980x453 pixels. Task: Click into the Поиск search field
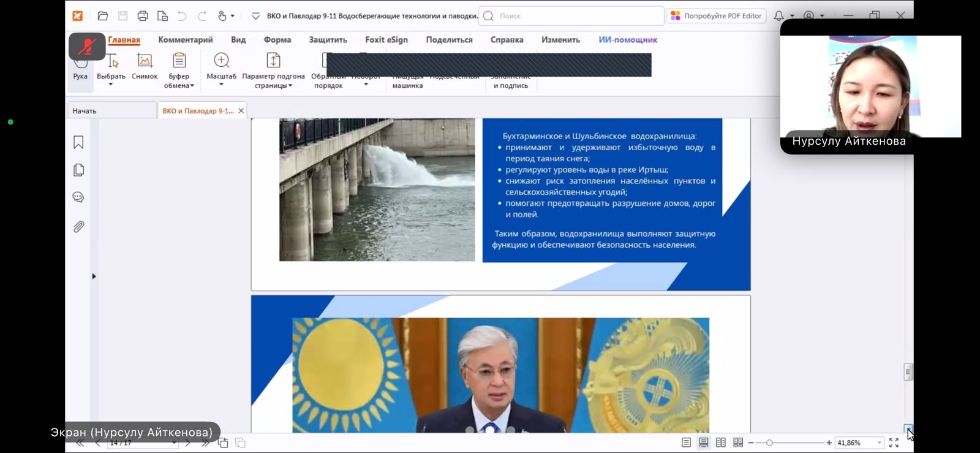click(x=576, y=16)
